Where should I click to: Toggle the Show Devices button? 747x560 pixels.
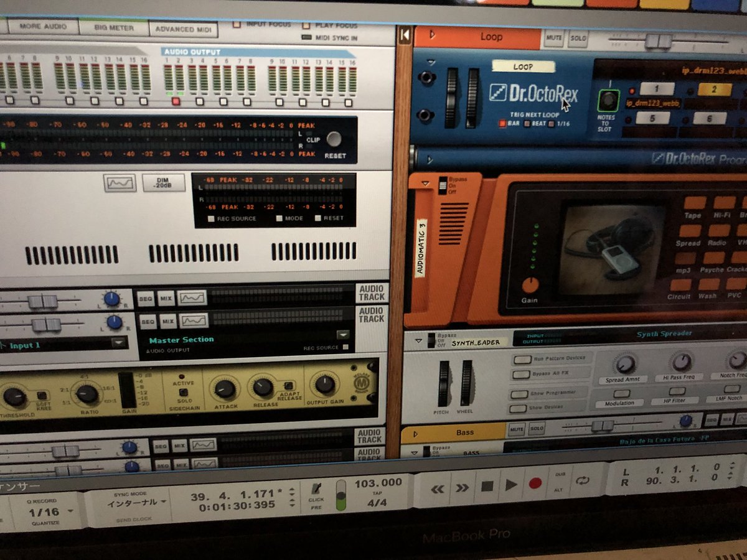517,409
